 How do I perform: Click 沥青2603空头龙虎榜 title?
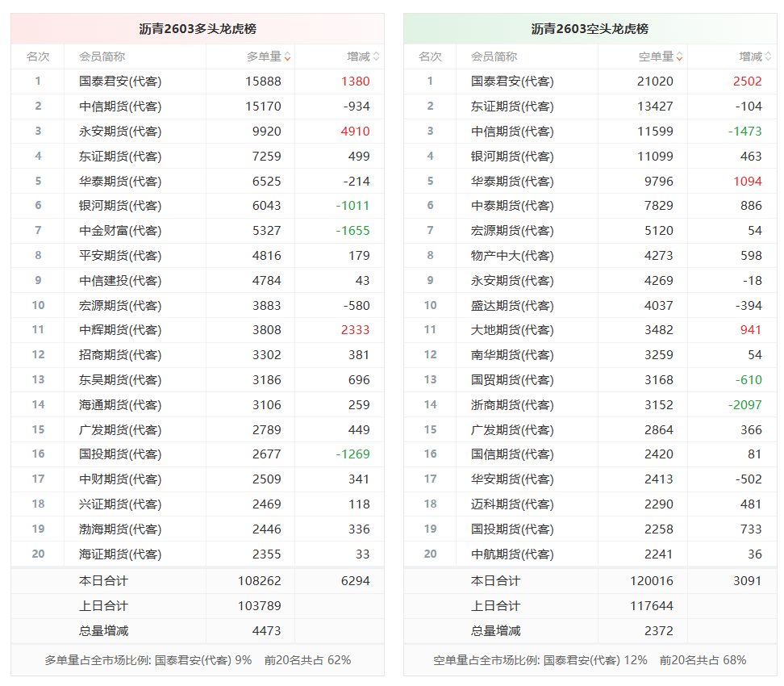(590, 29)
